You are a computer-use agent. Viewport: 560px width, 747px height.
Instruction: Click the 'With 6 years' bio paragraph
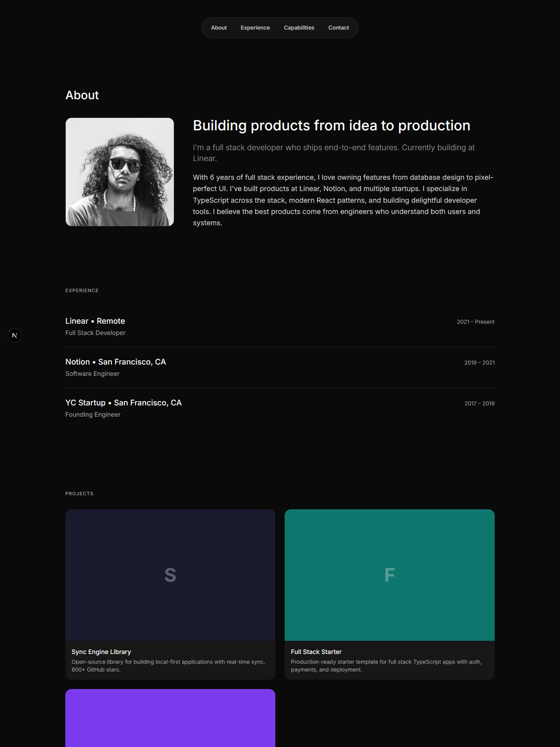click(x=343, y=200)
